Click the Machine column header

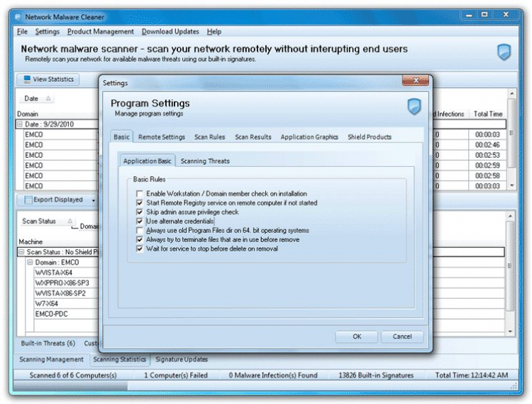coord(57,241)
